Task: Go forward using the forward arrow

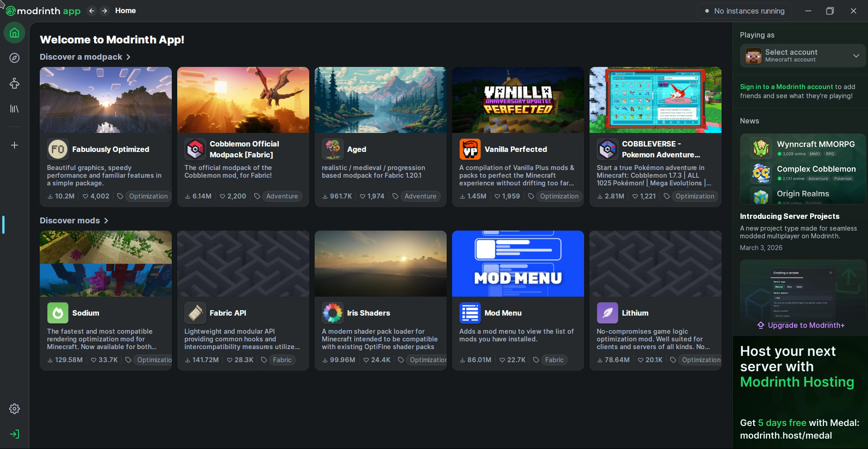Action: click(x=104, y=11)
